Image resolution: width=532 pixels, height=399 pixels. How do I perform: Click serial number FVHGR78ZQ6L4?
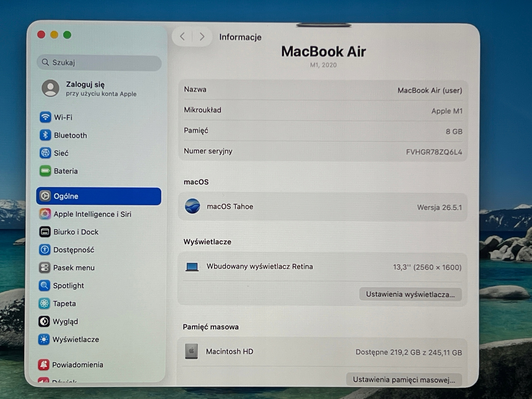434,152
